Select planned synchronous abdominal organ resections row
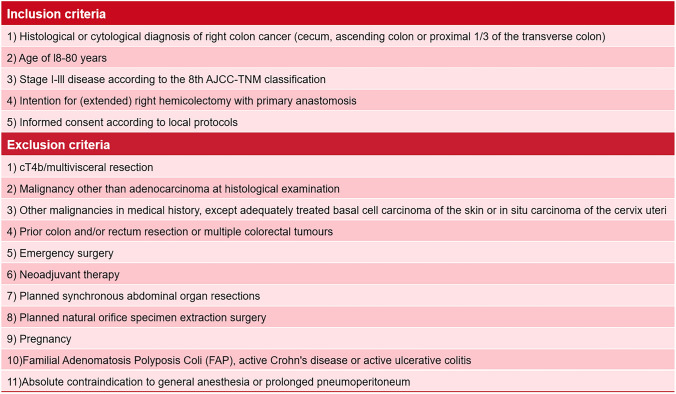Screen dimensions: 676x394 pos(338,296)
